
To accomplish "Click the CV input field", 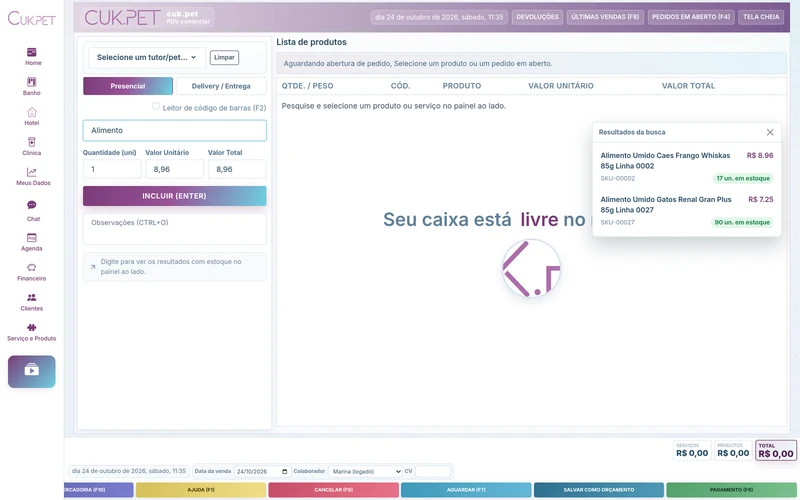I will coord(433,471).
